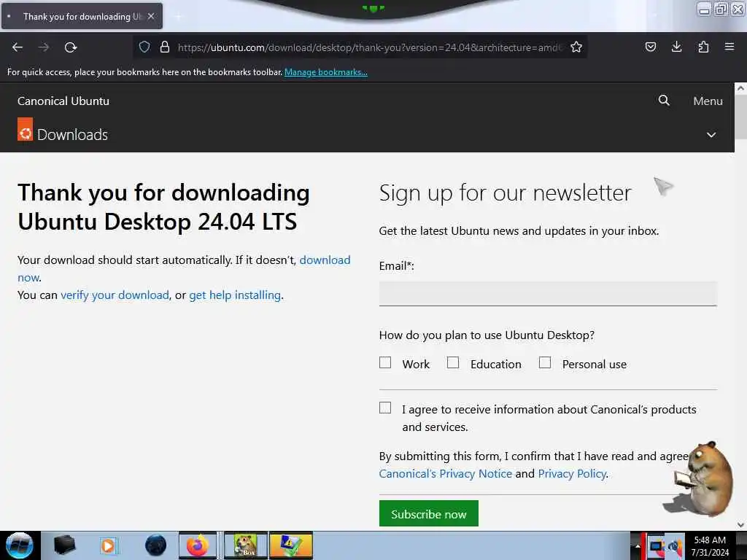Open the hamster Box taskbar app
The height and width of the screenshot is (560, 747).
245,545
